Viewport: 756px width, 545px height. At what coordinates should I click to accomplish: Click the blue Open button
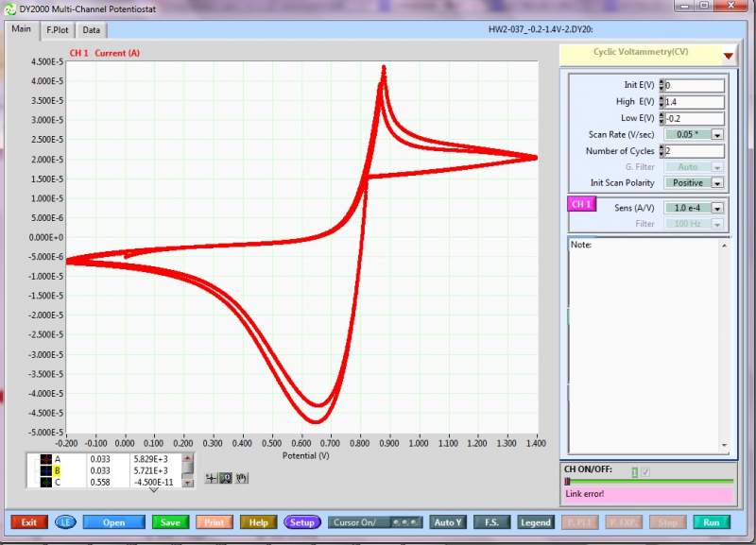(x=113, y=522)
